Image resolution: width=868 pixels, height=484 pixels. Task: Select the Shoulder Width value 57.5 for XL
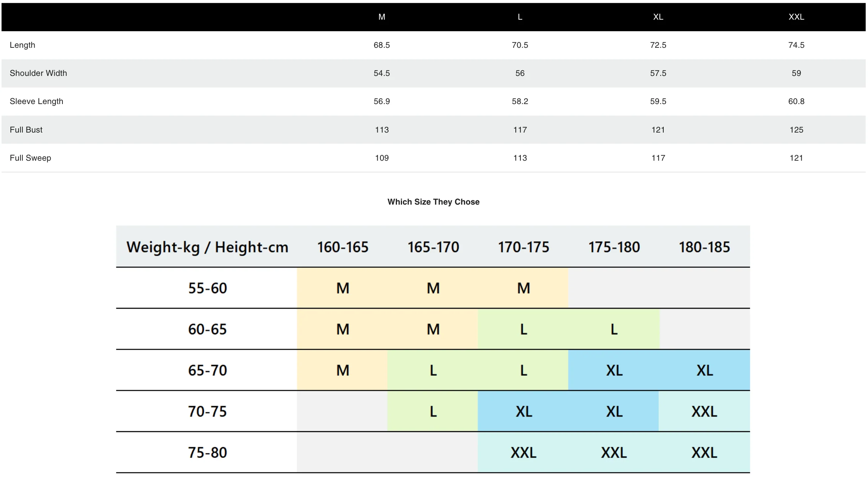click(658, 73)
